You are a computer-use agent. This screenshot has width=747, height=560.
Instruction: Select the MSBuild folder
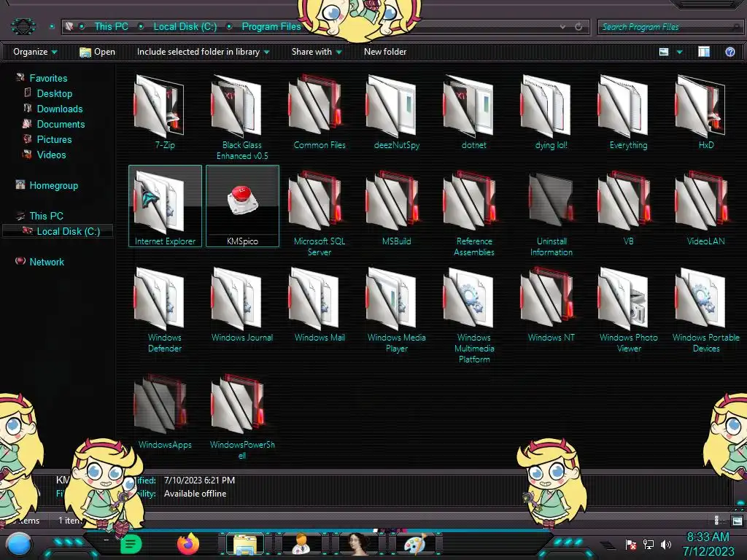tap(396, 208)
